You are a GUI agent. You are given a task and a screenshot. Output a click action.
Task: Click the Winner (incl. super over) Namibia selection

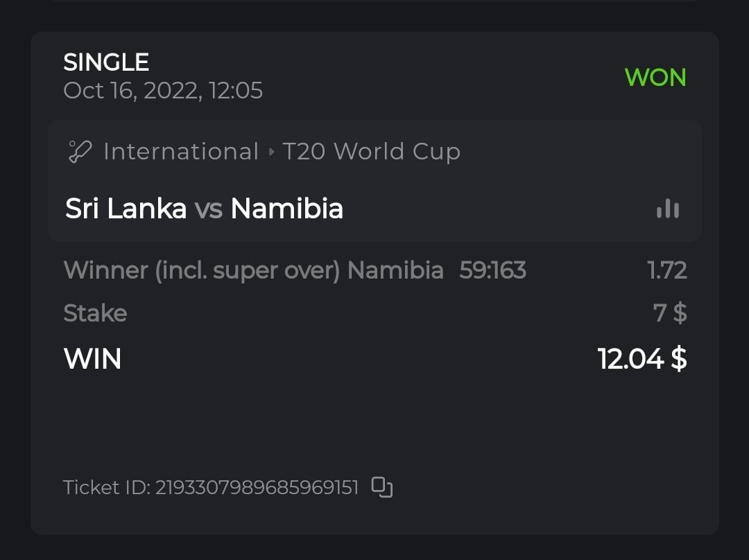(x=253, y=270)
